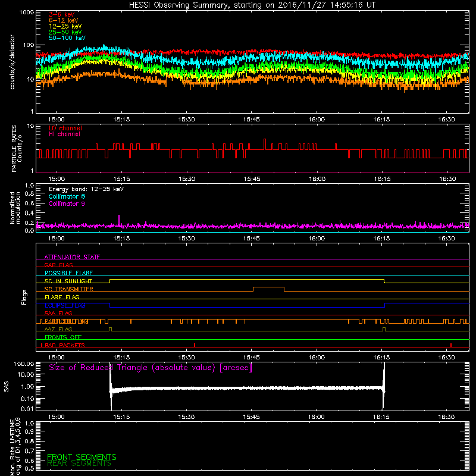476x476 pixels.
Task: Click the LO channel legend label
Action: pos(65,128)
